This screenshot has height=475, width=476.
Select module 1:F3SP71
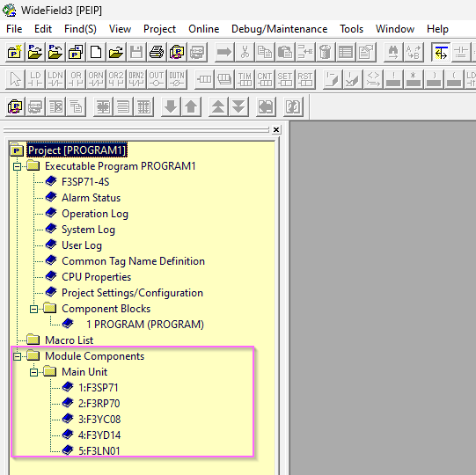[x=98, y=388]
